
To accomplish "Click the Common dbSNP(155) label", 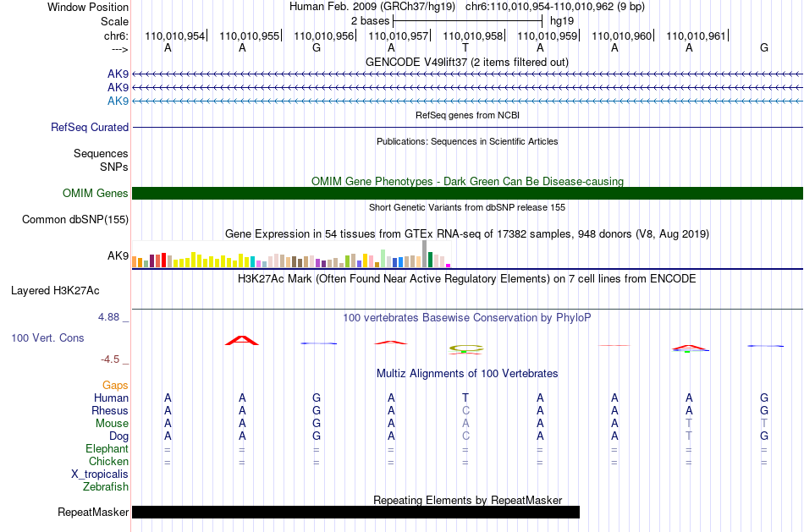I will [x=75, y=219].
